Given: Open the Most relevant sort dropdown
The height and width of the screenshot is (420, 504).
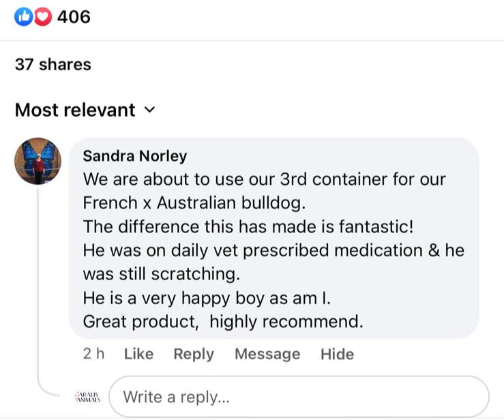Looking at the screenshot, I should (75, 110).
